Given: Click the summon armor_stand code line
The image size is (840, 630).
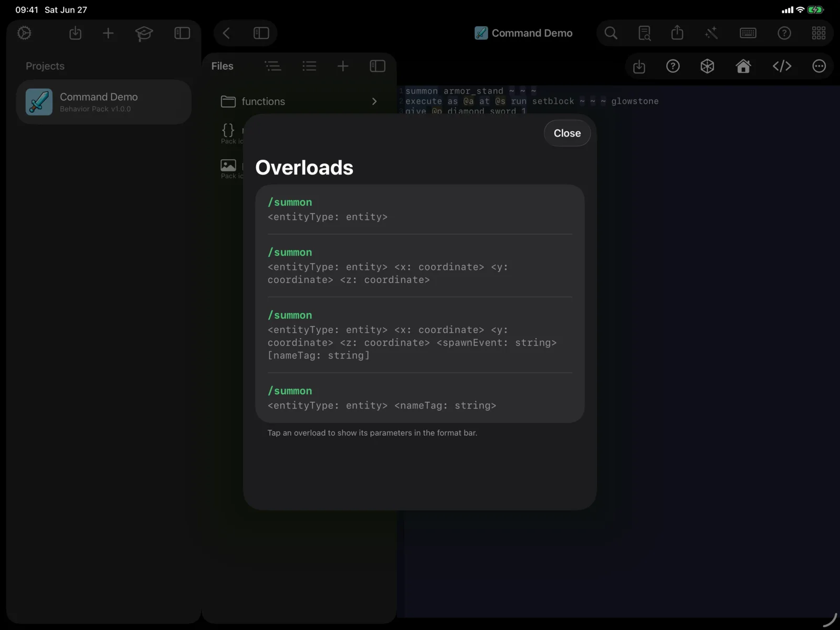Looking at the screenshot, I should point(471,91).
